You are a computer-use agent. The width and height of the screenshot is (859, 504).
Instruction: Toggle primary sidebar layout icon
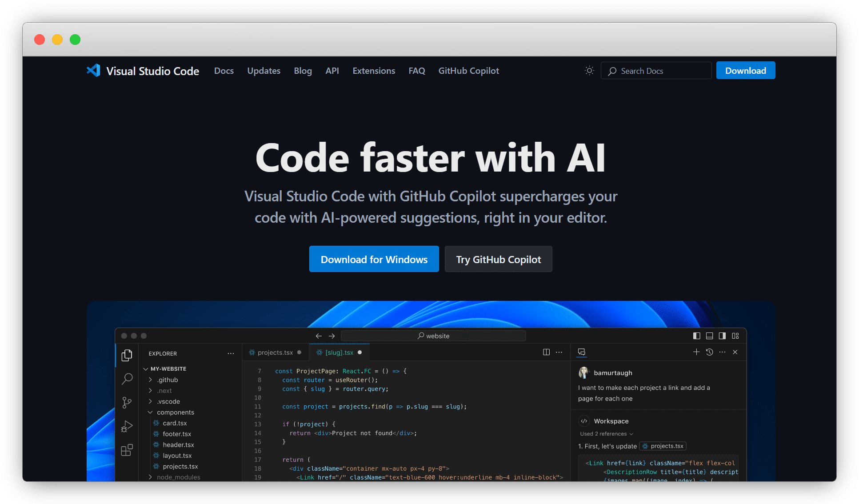696,336
